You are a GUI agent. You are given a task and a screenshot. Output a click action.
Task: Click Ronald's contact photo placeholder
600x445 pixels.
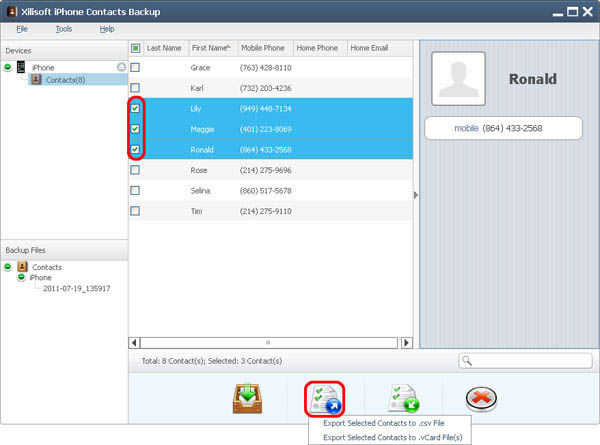(x=458, y=78)
